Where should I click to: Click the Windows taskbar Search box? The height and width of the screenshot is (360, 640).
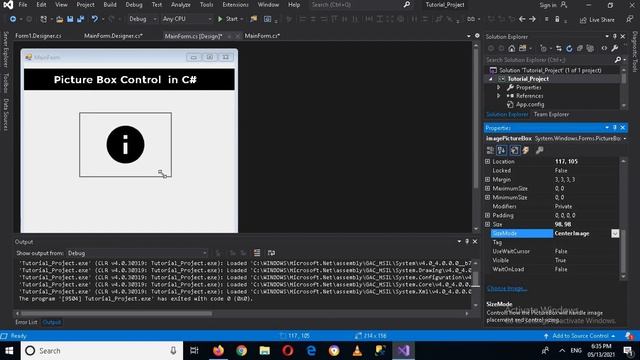[101, 351]
